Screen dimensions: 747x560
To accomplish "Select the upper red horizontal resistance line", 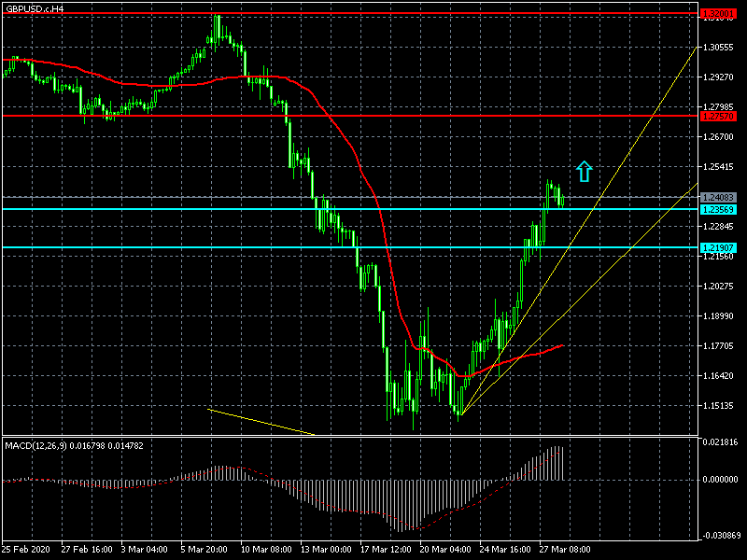I will click(373, 15).
